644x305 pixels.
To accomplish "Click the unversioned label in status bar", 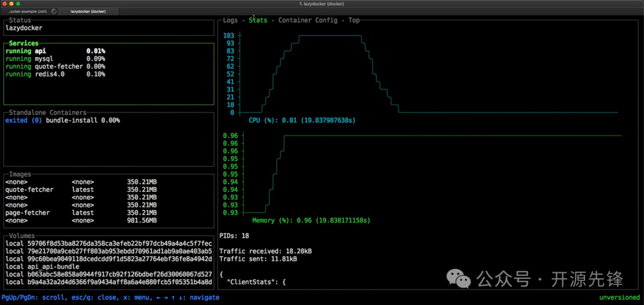I will coord(620,298).
